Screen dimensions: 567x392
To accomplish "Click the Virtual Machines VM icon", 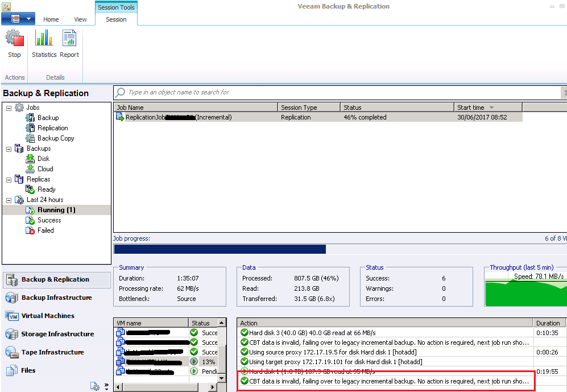I will coord(11,316).
